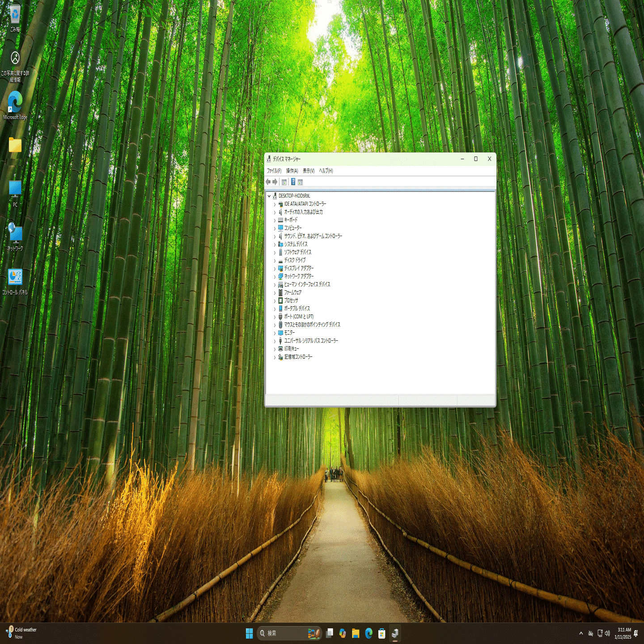Open the 操作(A) menu
The height and width of the screenshot is (644, 644).
point(292,170)
